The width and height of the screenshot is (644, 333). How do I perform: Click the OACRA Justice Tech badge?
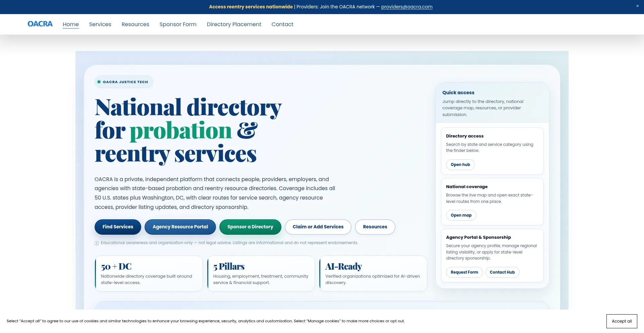pos(124,82)
